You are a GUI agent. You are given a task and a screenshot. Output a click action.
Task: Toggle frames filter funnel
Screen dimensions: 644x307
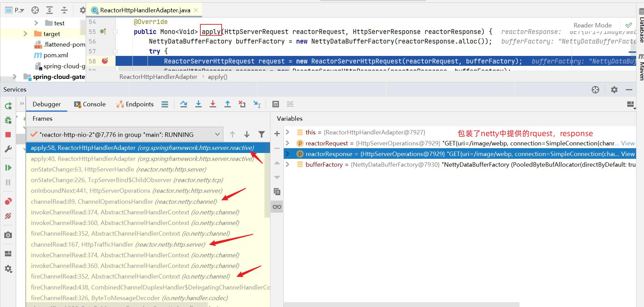261,134
